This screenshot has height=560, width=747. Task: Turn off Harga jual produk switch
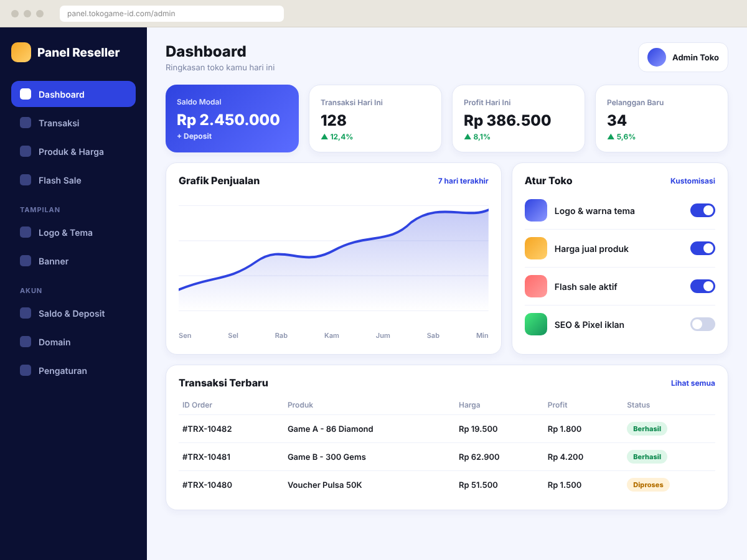(703, 248)
